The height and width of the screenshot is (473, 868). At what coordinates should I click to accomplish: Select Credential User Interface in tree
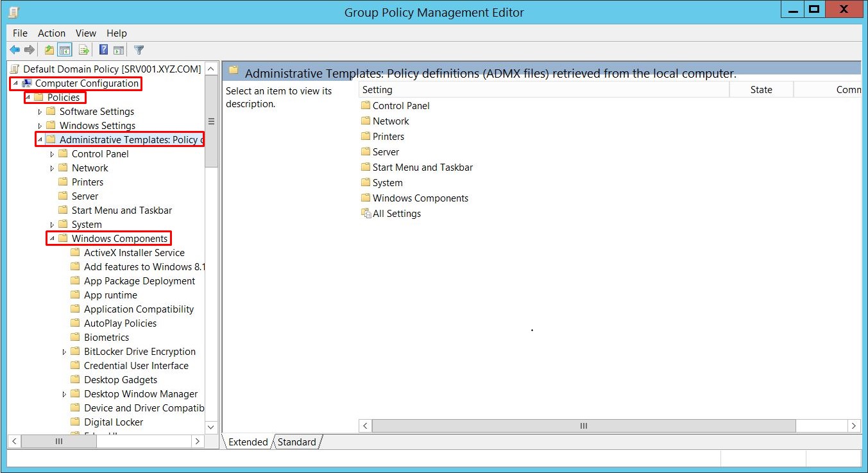pyautogui.click(x=136, y=366)
